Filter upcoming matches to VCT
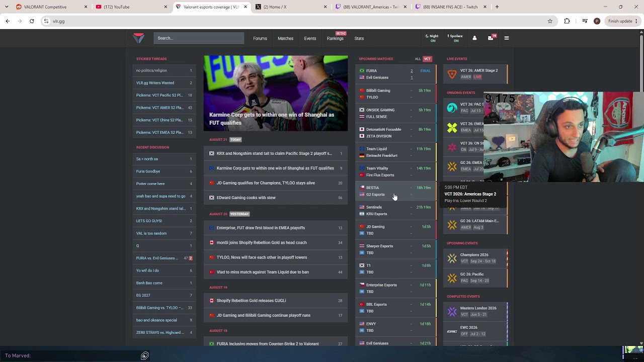 click(427, 59)
